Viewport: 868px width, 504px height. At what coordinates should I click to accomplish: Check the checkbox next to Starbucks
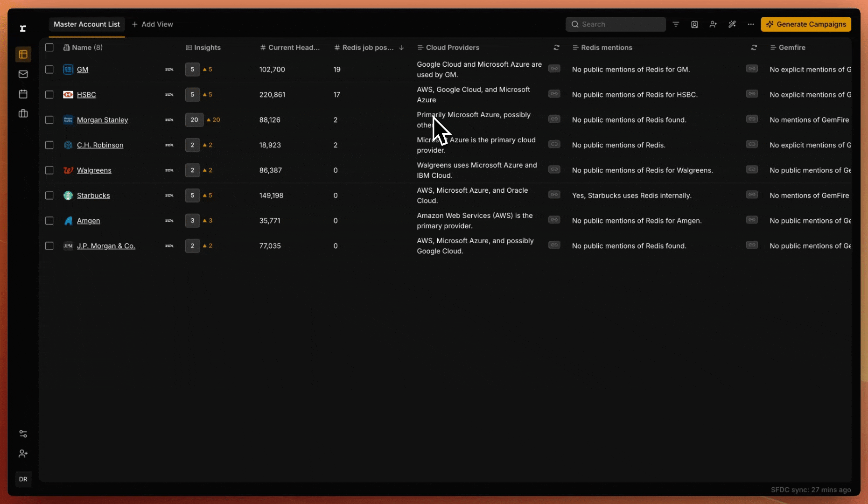point(49,196)
